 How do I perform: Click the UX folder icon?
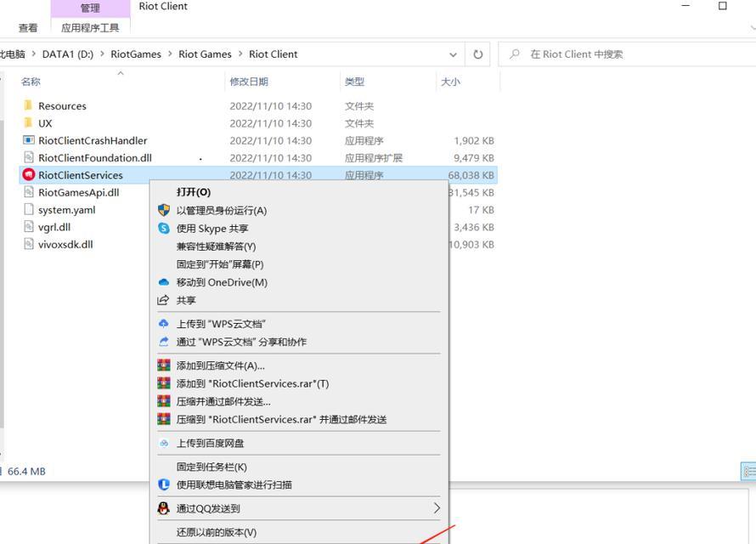(x=28, y=122)
